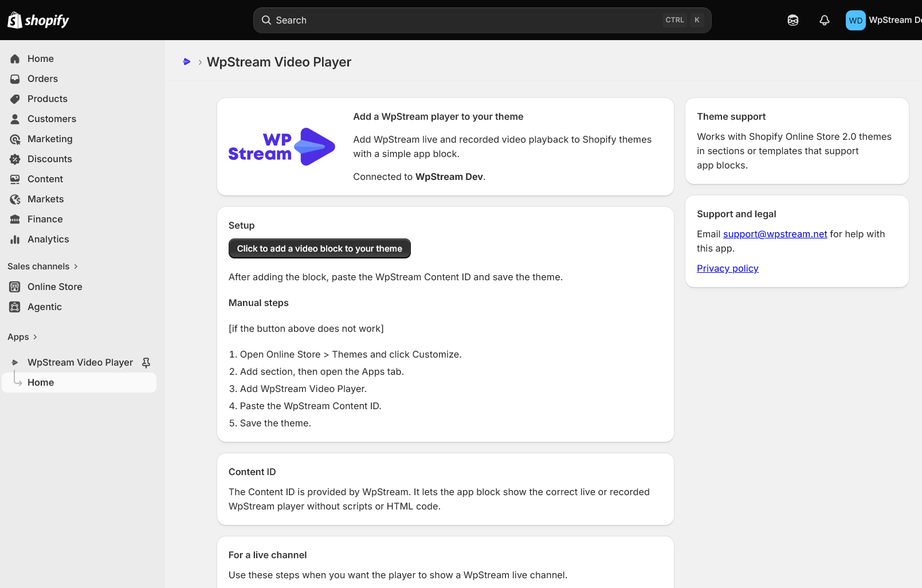Image resolution: width=922 pixels, height=588 pixels.
Task: Click the 'Support and legal' heading
Action: click(x=736, y=214)
